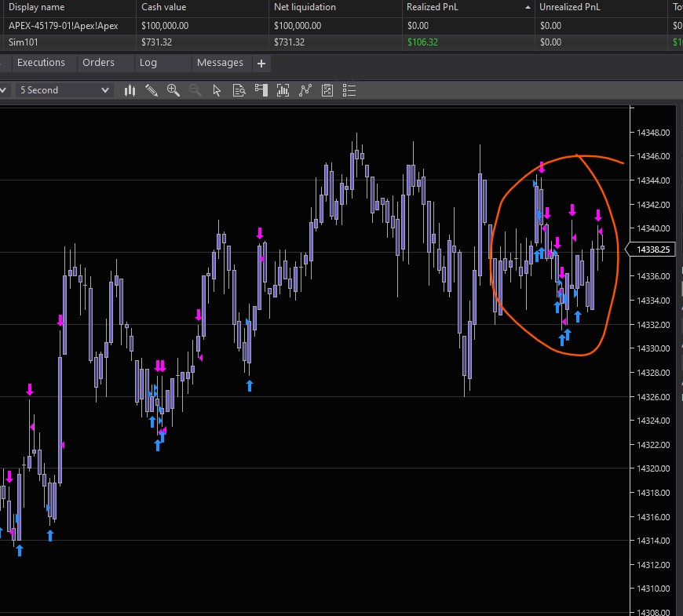Viewport: 683px width, 616px height.
Task: Open the instrument selector dropdown arrow left of interval
Action: [x=3, y=90]
